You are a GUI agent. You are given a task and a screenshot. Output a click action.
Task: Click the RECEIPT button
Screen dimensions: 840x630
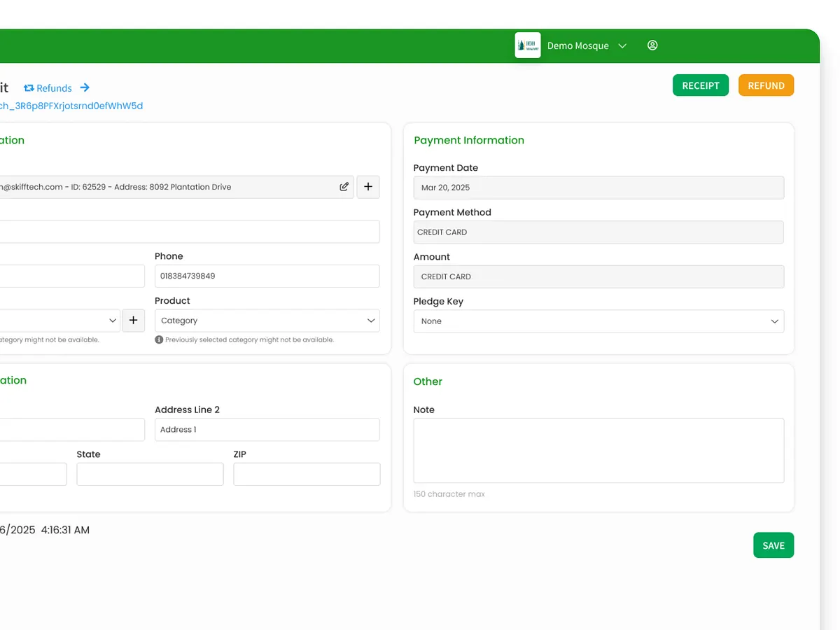(700, 85)
